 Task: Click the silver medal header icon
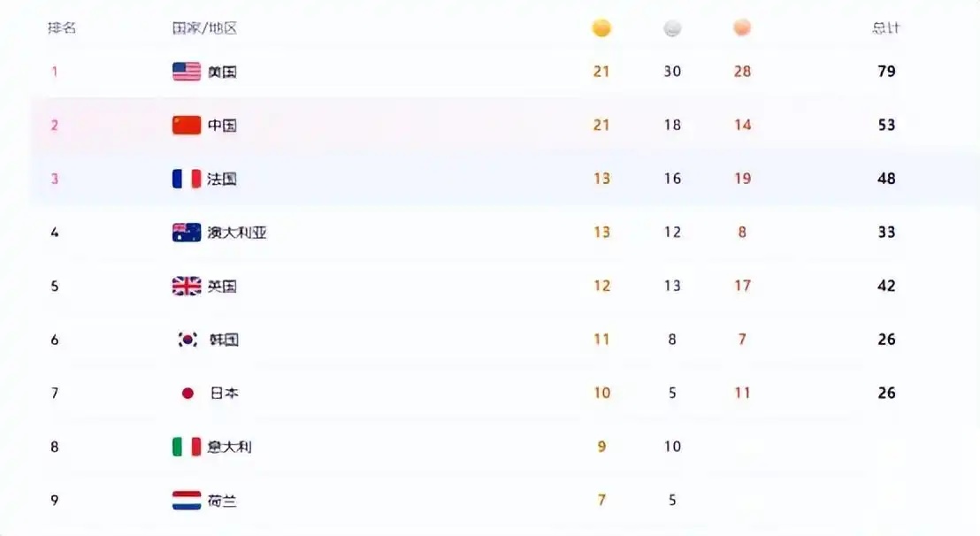pyautogui.click(x=672, y=28)
